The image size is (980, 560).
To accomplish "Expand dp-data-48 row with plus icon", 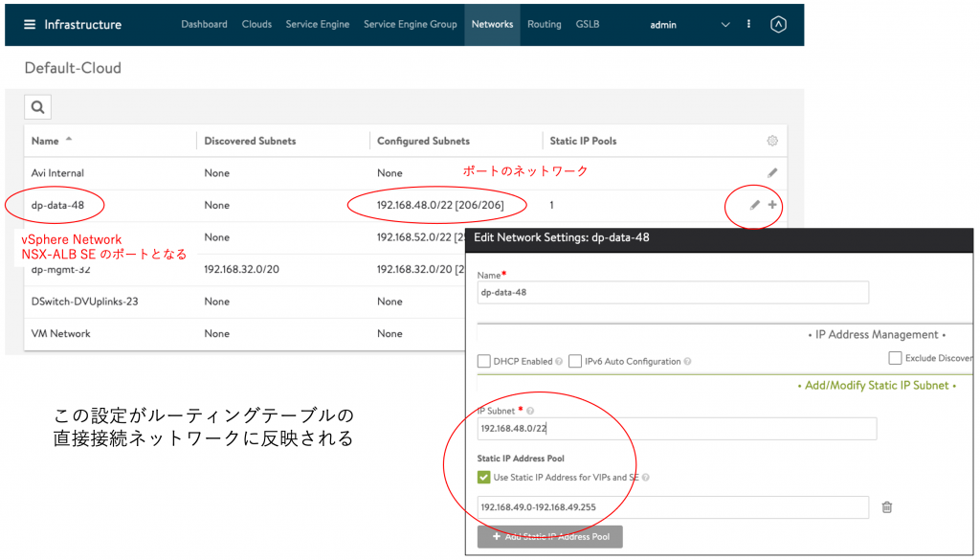I will (772, 205).
